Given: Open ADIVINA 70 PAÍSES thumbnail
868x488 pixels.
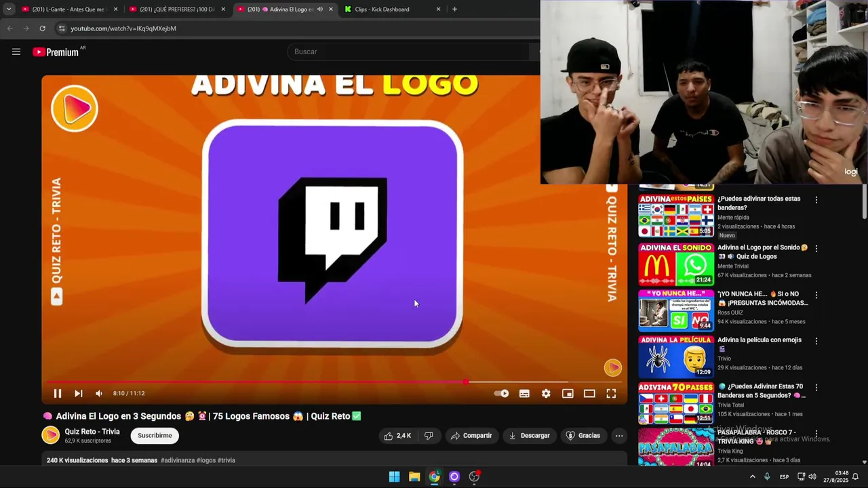Looking at the screenshot, I should [676, 403].
